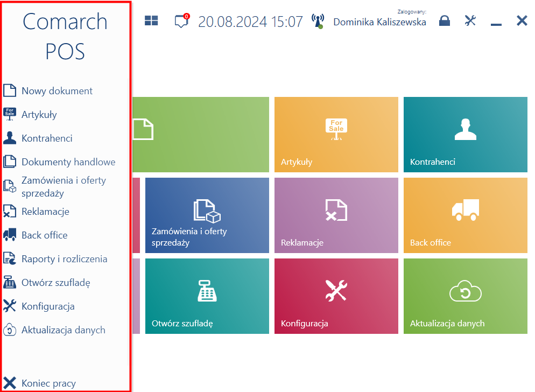Screen dimensions: 535x392
Task: Open the blue Zamówienia i oferty sprzedaży tile
Action: tap(207, 215)
